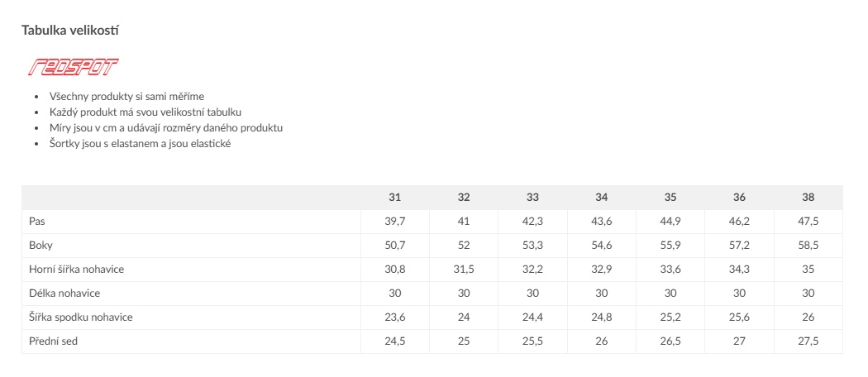Click the Horní šířka nohavice row label
This screenshot has height=377, width=868.
[x=76, y=270]
